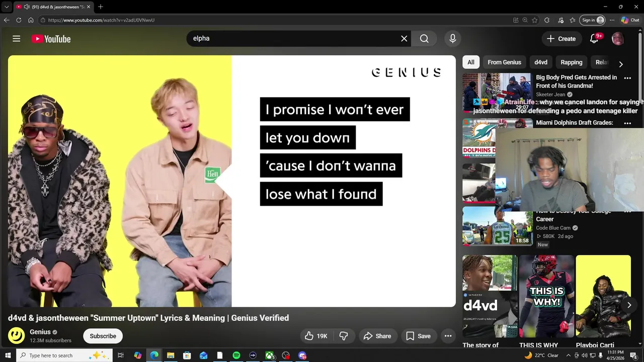Start voice search with the microphone icon
Screen dimensions: 644x362
(x=453, y=39)
